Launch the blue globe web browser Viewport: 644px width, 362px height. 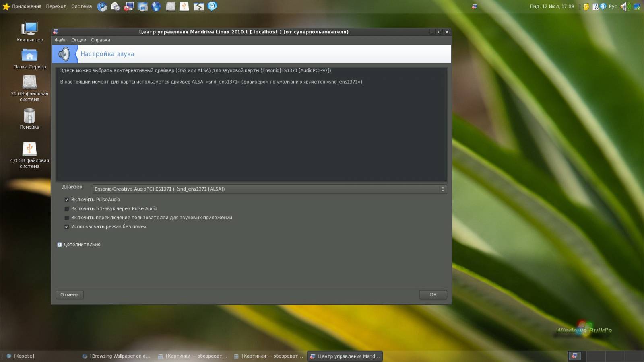(156, 6)
